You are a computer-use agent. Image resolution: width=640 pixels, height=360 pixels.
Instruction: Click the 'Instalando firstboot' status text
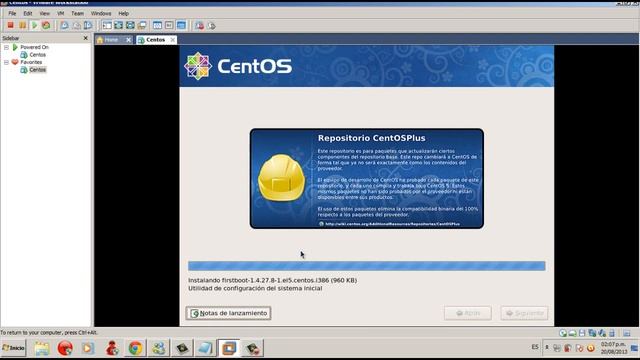pos(272,280)
